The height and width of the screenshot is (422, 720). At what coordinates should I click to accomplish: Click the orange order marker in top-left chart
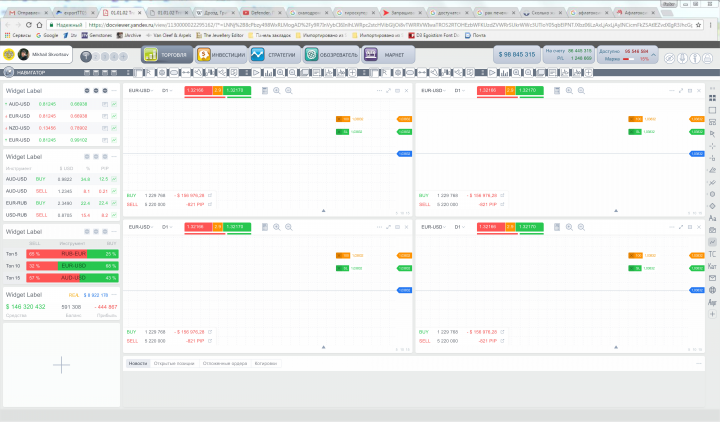343,119
